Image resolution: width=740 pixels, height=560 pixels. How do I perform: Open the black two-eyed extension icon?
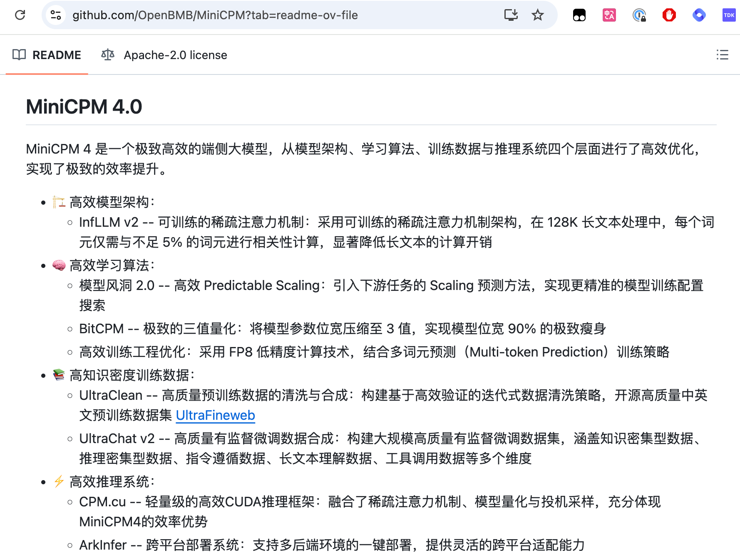pyautogui.click(x=579, y=15)
